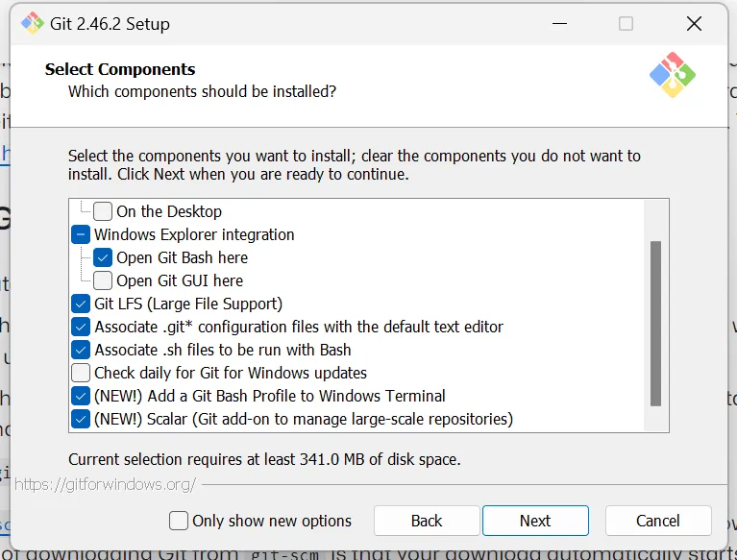Click the Windows Explorer integration label
737x560 pixels.
coord(194,234)
